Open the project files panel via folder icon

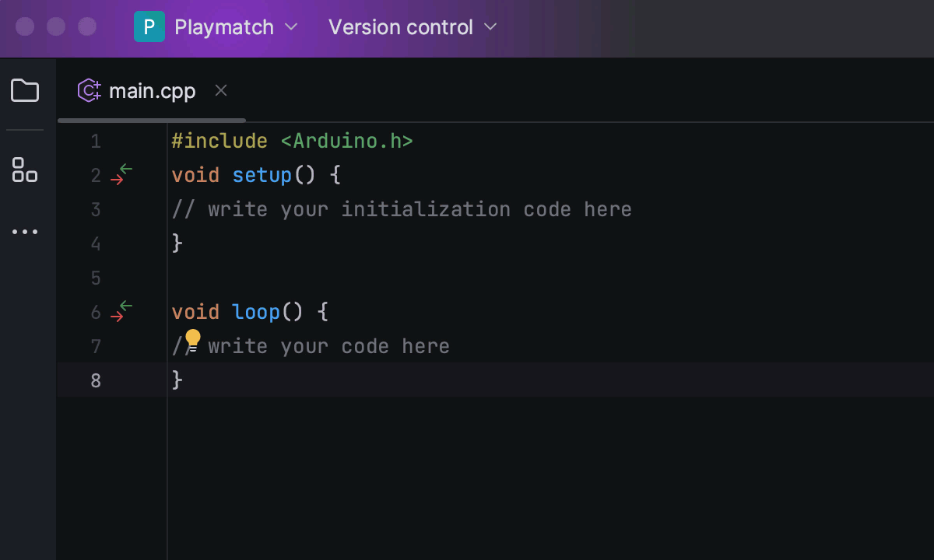[x=25, y=90]
